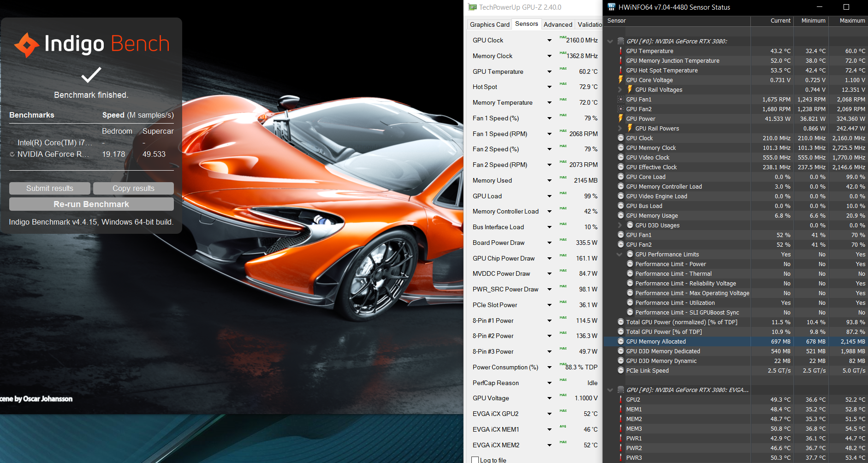
Task: Click the chip icon of first RTX 3080 group
Action: pyautogui.click(x=621, y=41)
